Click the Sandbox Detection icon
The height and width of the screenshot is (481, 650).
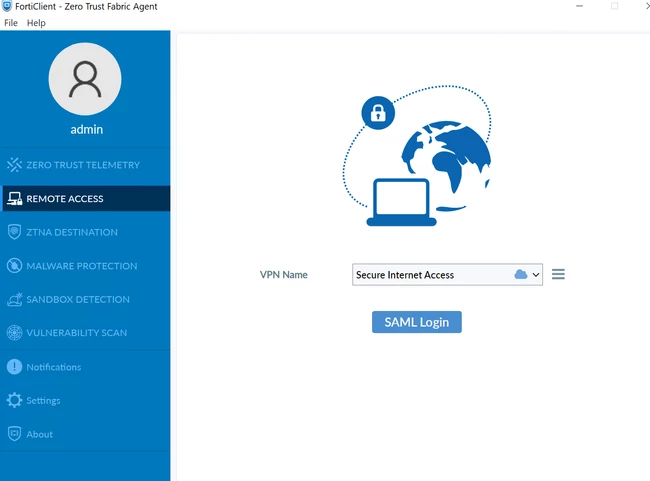(x=15, y=299)
